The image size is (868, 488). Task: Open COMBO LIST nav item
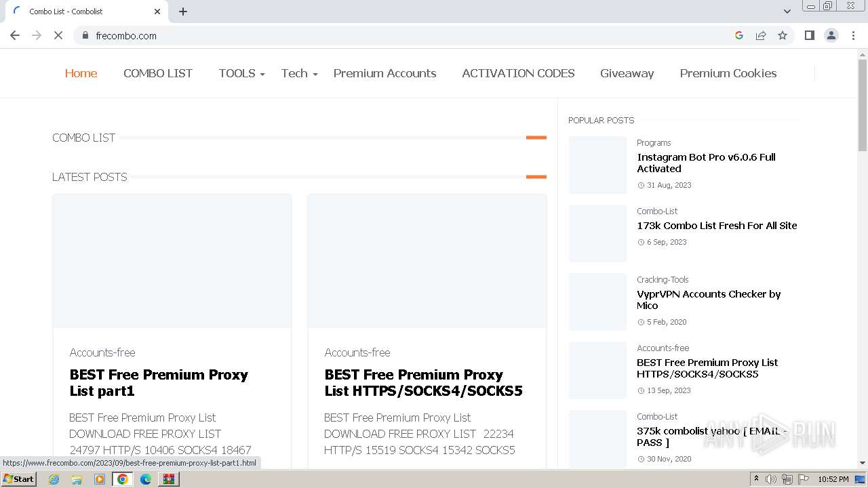coord(158,73)
